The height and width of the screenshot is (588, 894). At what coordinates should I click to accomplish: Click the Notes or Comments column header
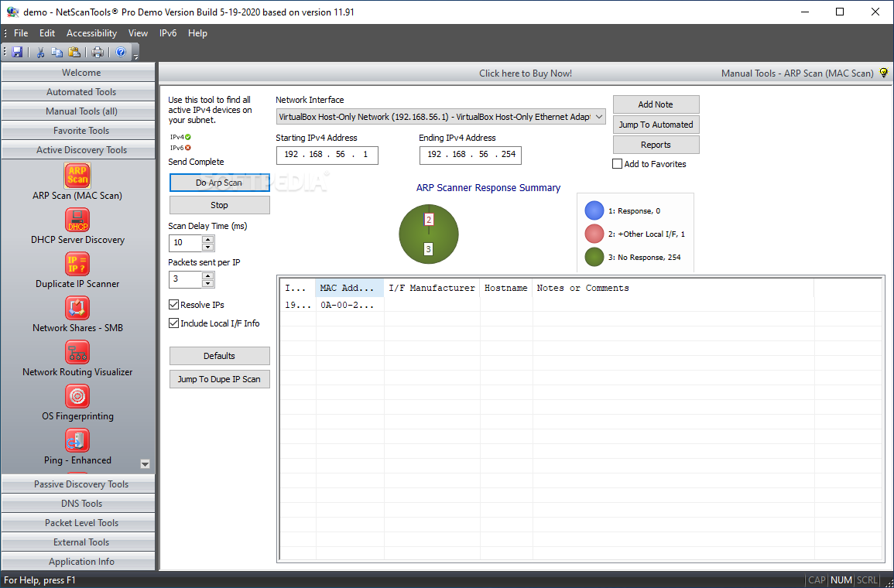point(673,289)
